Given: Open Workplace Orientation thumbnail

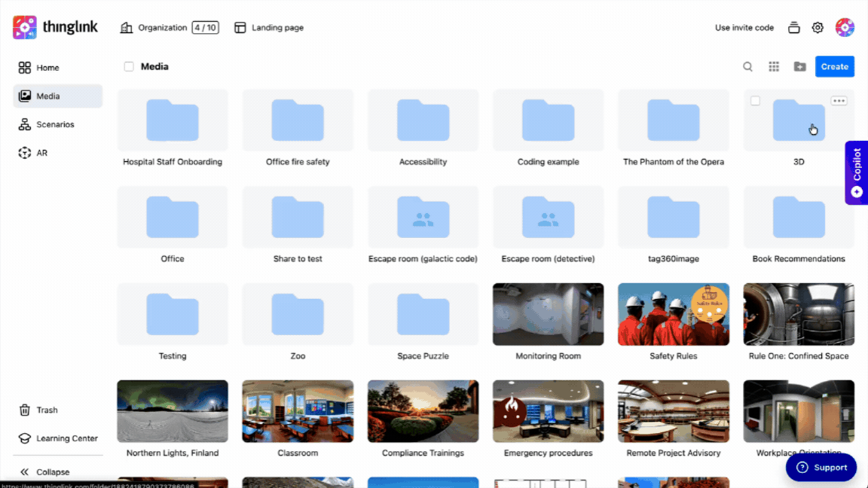Looking at the screenshot, I should coord(798,411).
